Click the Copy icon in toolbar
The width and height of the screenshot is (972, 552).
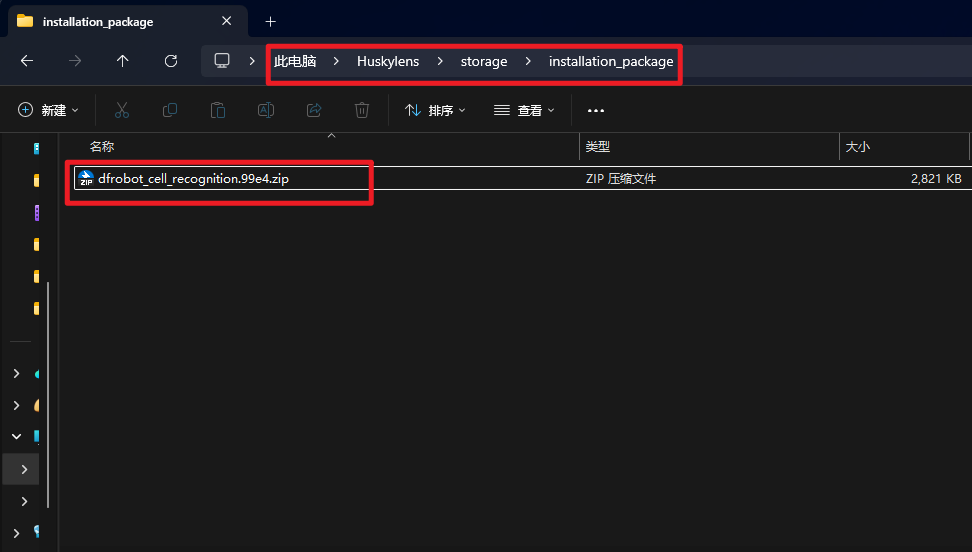coord(170,110)
